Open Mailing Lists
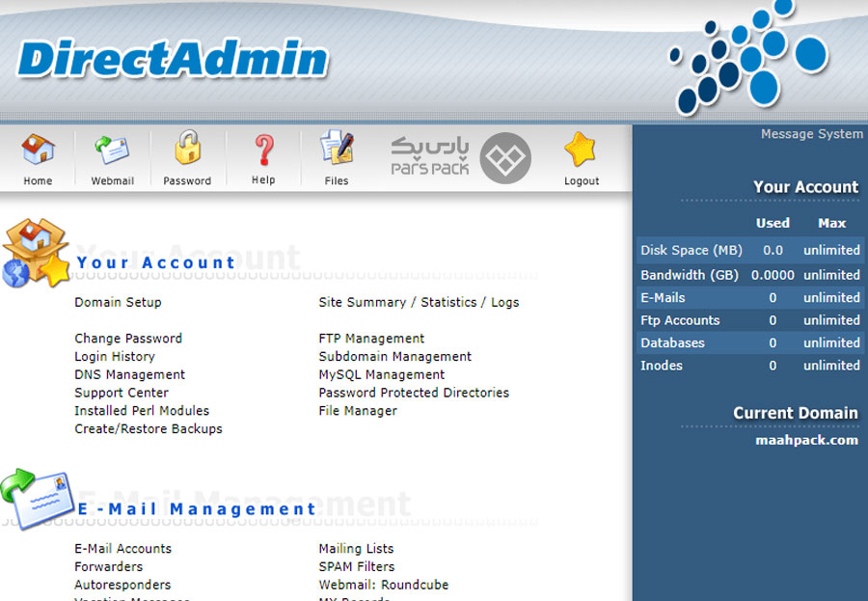Screen dimensions: 868x601 pyautogui.click(x=356, y=549)
